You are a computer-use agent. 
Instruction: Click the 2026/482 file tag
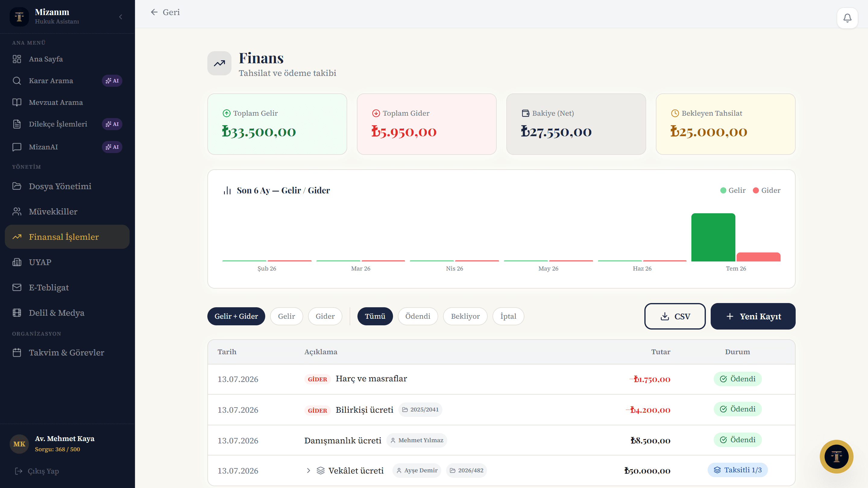[467, 471]
